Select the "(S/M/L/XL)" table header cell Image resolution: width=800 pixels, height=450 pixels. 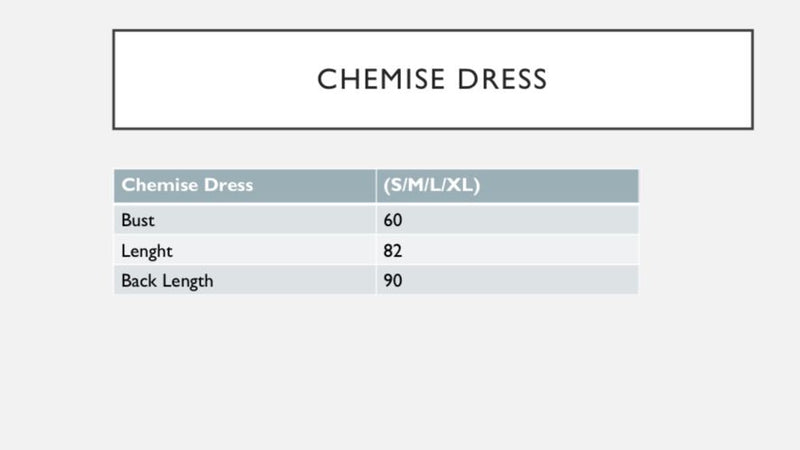tap(507, 186)
